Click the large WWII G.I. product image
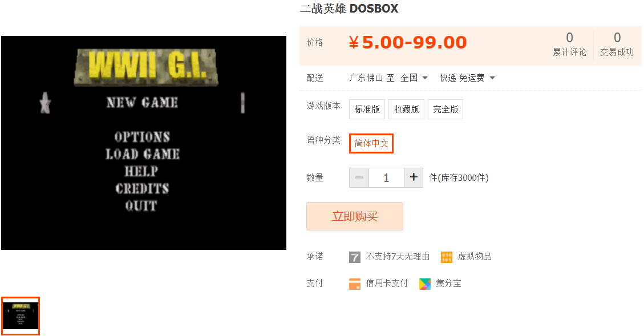This screenshot has height=336, width=644. tap(144, 143)
